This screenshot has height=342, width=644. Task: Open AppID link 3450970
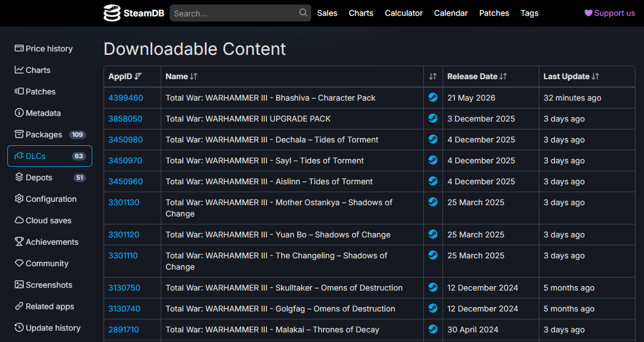coord(125,161)
